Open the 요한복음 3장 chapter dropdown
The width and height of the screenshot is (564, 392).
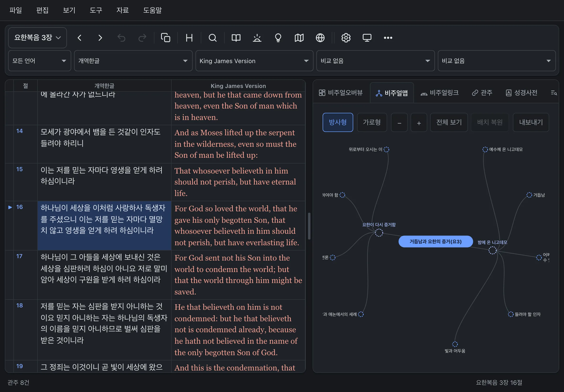(x=38, y=38)
